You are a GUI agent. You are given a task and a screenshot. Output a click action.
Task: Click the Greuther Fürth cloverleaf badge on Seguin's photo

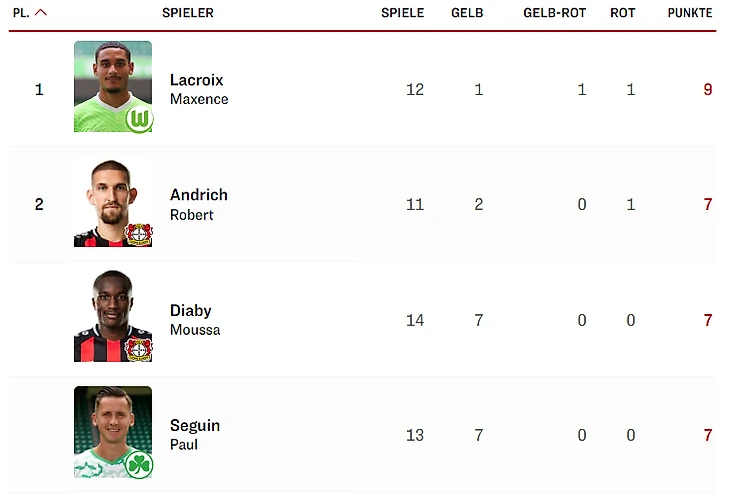point(139,464)
